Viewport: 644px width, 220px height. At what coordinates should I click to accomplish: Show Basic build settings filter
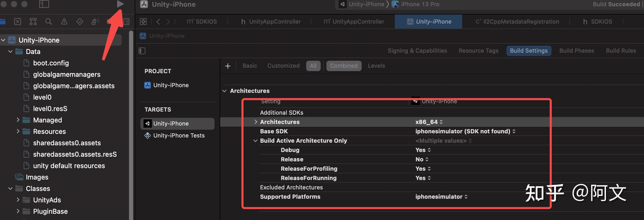pos(250,66)
